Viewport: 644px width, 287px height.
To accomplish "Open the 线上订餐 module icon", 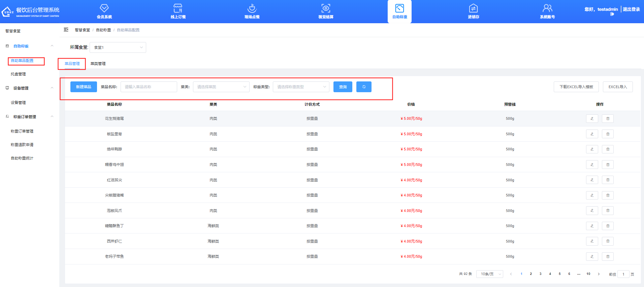I will pos(178,8).
